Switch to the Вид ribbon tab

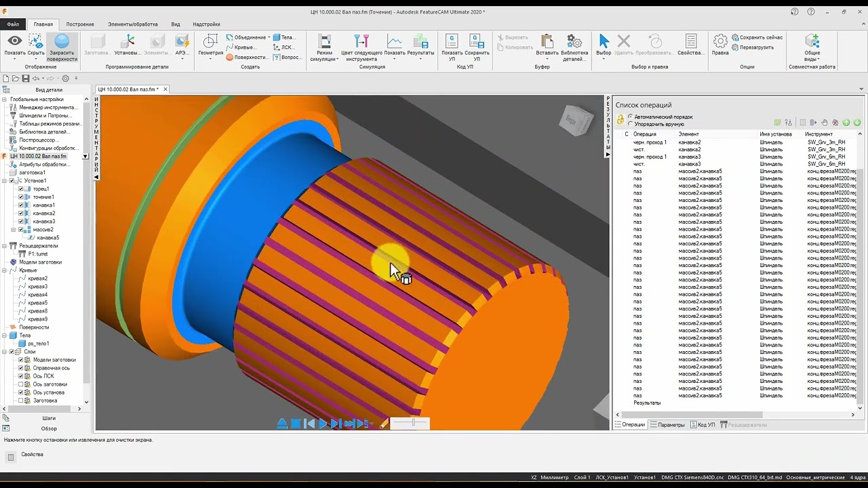176,24
